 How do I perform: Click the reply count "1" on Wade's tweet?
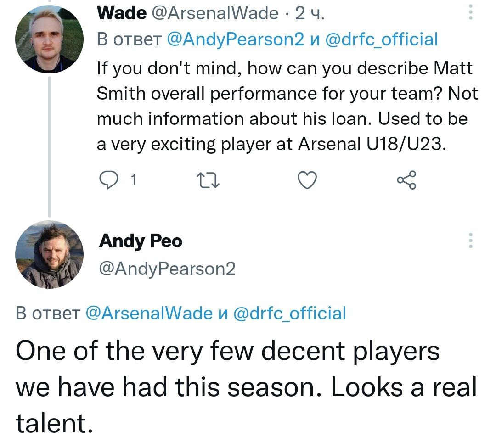point(133,181)
